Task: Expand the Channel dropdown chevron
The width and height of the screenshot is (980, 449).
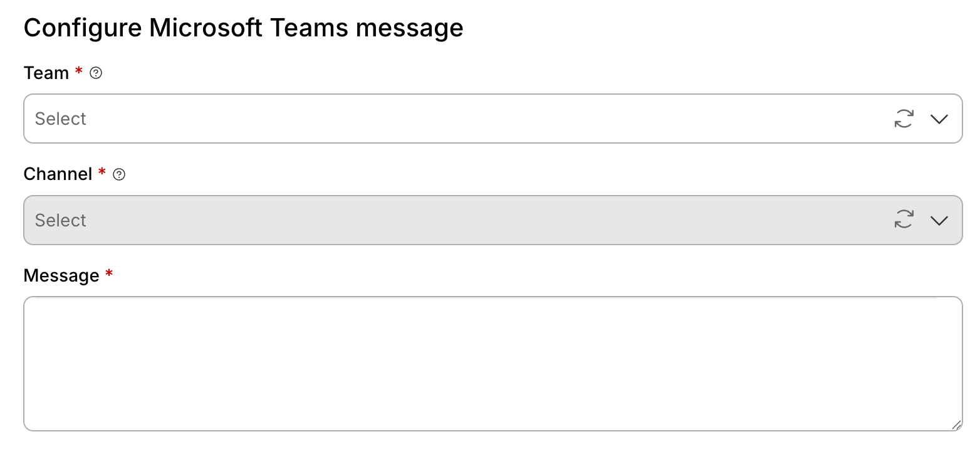Action: [x=939, y=220]
